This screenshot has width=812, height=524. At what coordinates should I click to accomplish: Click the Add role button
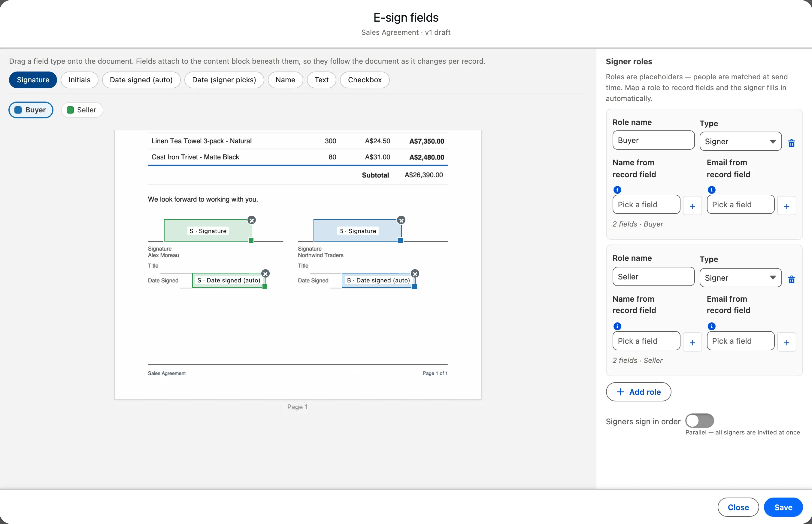click(638, 392)
